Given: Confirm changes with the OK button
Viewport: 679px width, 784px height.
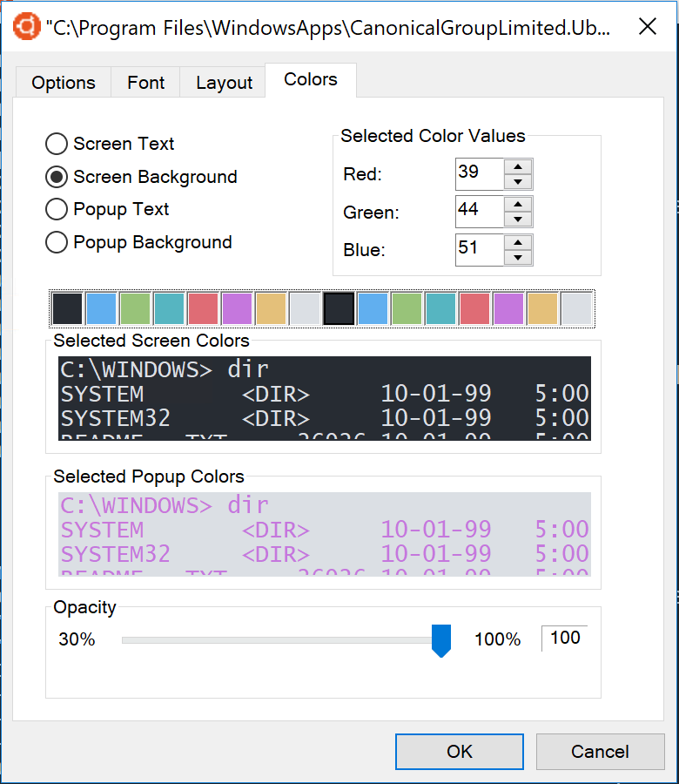Looking at the screenshot, I should point(459,751).
